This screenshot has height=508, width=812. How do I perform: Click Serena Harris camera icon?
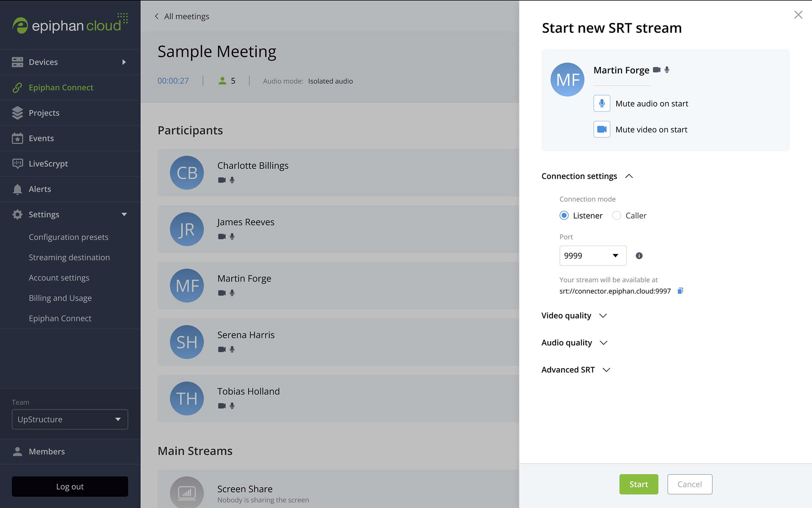tap(222, 350)
